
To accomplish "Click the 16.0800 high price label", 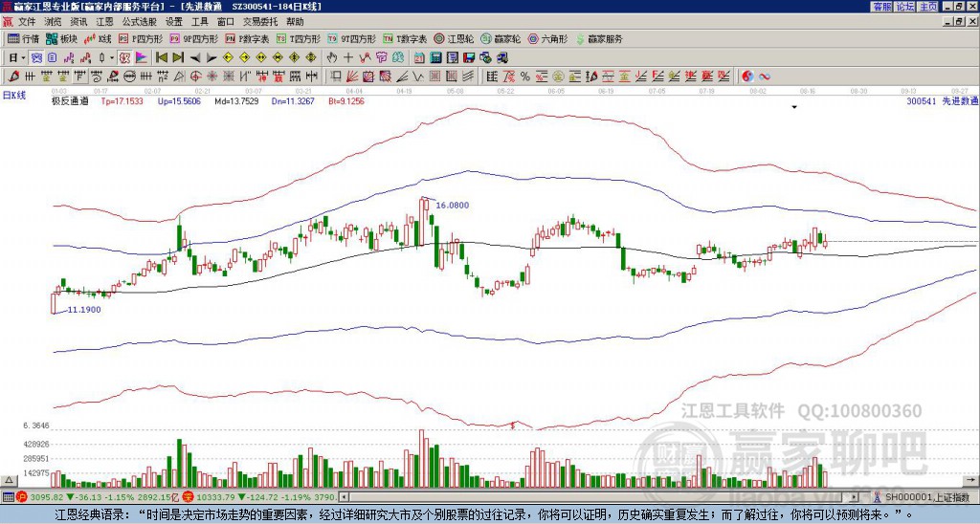I will 453,205.
